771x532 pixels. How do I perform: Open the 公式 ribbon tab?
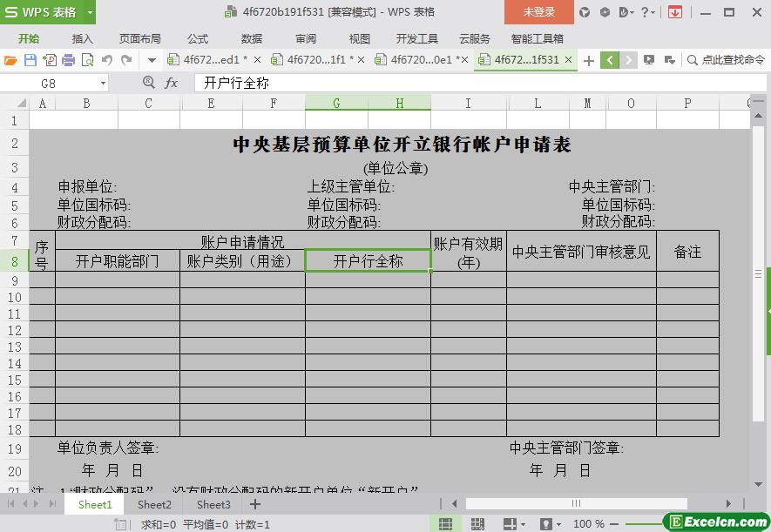point(198,38)
